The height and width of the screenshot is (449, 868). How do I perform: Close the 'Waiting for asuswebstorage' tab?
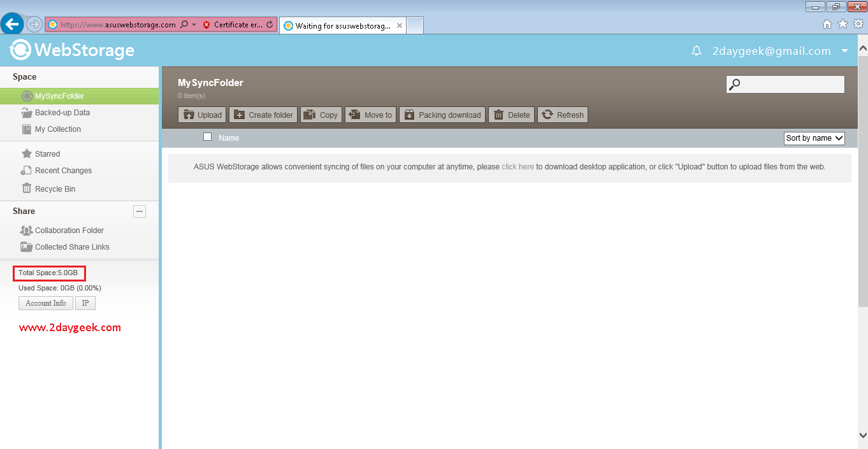(400, 26)
